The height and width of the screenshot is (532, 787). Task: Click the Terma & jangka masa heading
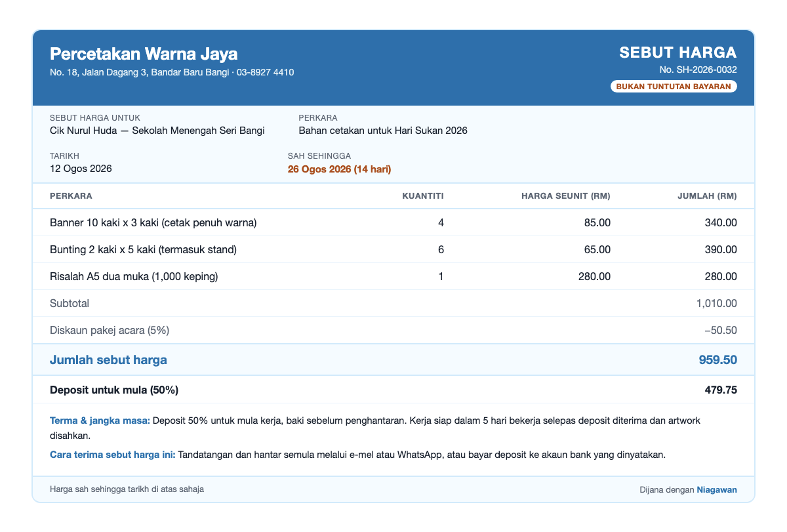(100, 420)
